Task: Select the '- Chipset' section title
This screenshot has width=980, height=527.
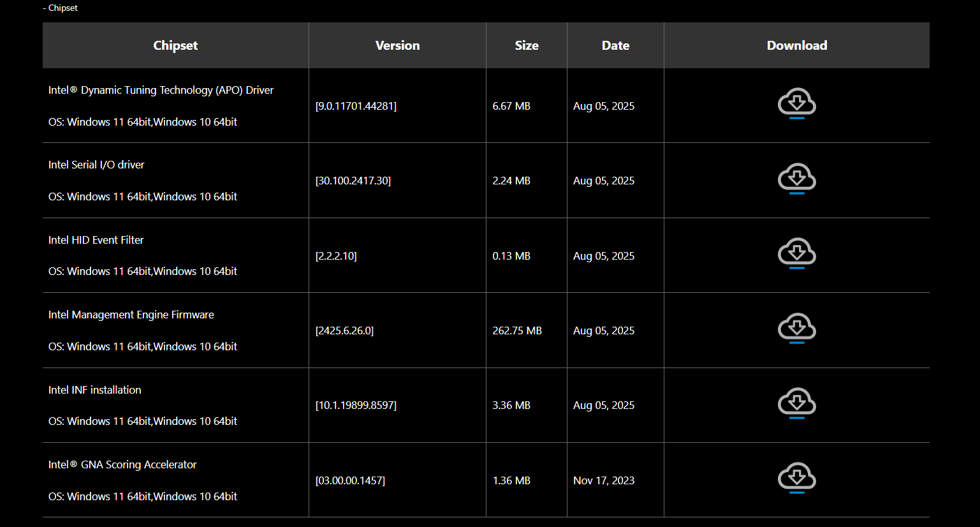Action: 60,8
